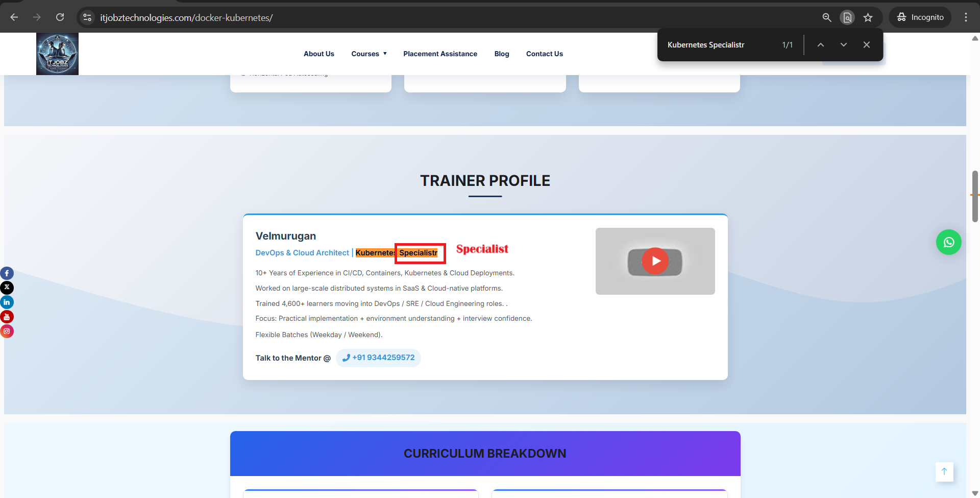Screen dimensions: 980x498
Task: Go to next find result
Action: tap(844, 45)
